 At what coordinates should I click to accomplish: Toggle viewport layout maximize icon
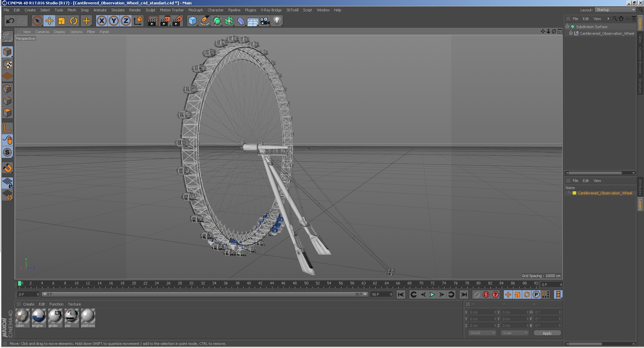click(560, 31)
